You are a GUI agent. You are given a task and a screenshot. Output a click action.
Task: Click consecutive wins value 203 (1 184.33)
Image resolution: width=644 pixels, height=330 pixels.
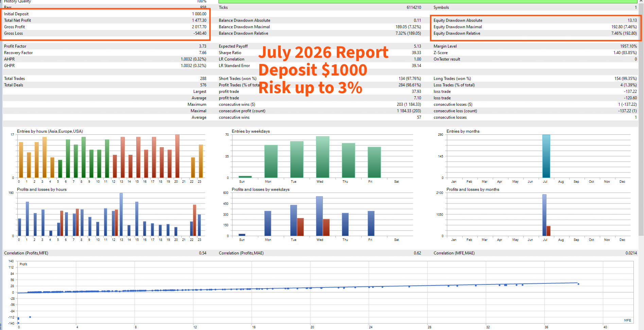[x=409, y=104]
